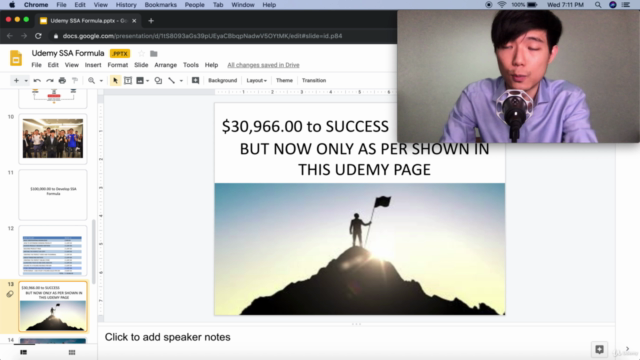The image size is (640, 360).
Task: Switch to filmstrip view
Action: (24, 352)
